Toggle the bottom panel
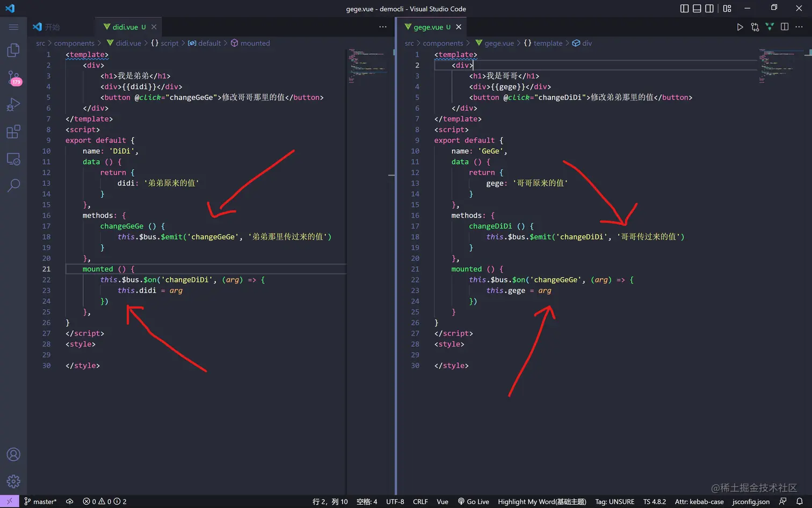The image size is (812, 508). click(x=697, y=8)
